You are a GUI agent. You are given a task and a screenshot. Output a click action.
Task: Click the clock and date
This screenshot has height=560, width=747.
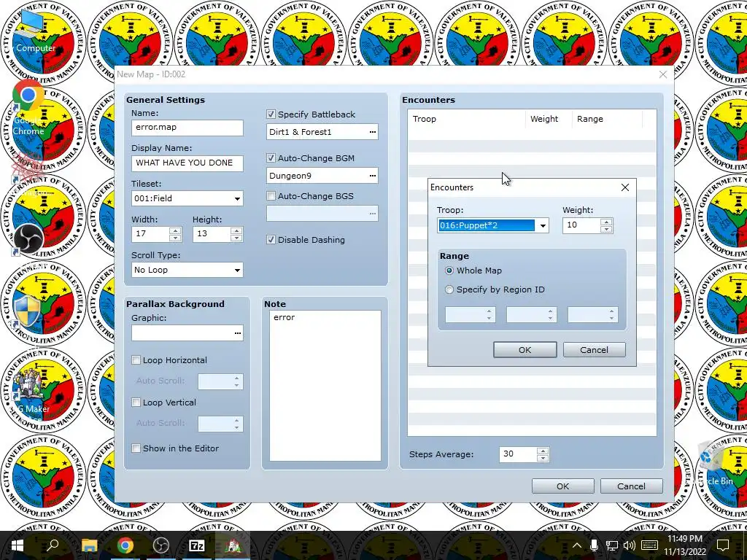pos(684,545)
